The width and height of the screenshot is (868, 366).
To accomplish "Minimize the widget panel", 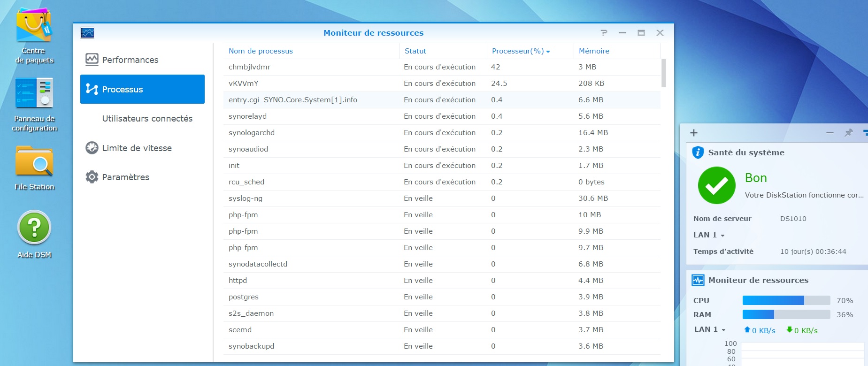I will click(830, 133).
